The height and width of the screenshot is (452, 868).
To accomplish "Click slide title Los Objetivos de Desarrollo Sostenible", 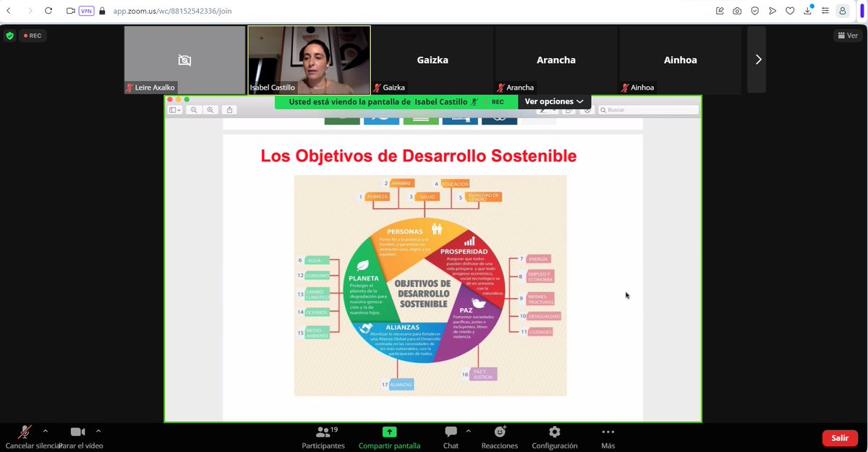I will coord(419,155).
